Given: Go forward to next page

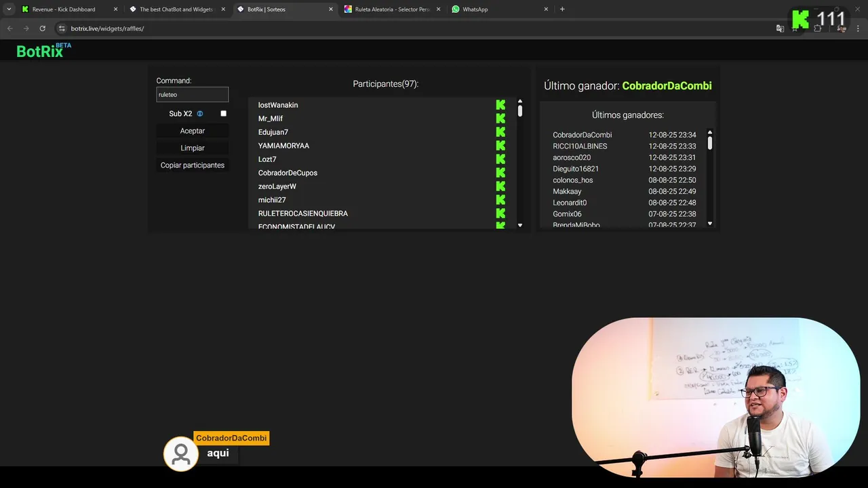Looking at the screenshot, I should pyautogui.click(x=26, y=28).
